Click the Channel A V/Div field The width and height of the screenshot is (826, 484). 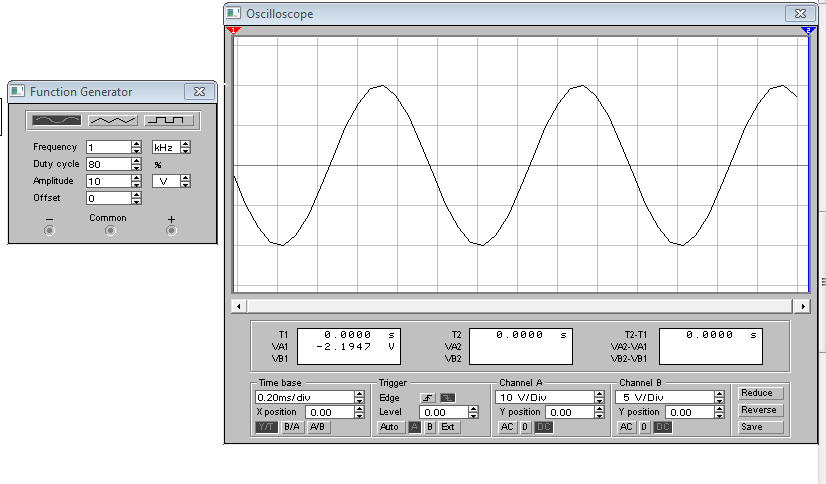point(545,397)
